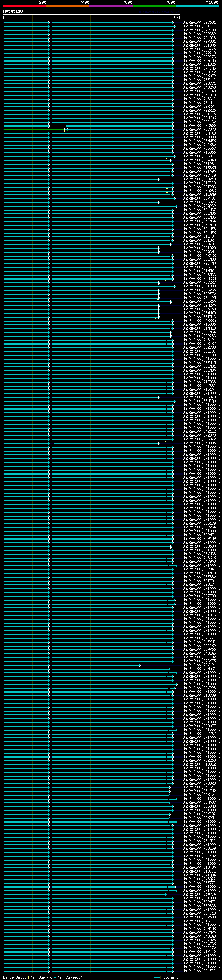Open hit UniRef100_C3ZNL5
This screenshot has height=980, width=222.
point(199,363)
